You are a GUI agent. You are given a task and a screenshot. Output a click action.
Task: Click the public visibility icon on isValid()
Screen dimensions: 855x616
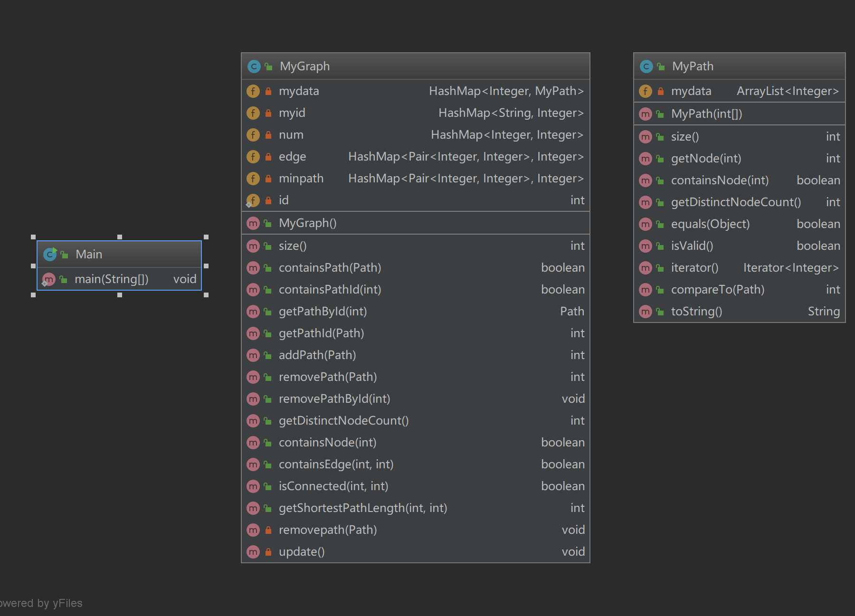660,246
